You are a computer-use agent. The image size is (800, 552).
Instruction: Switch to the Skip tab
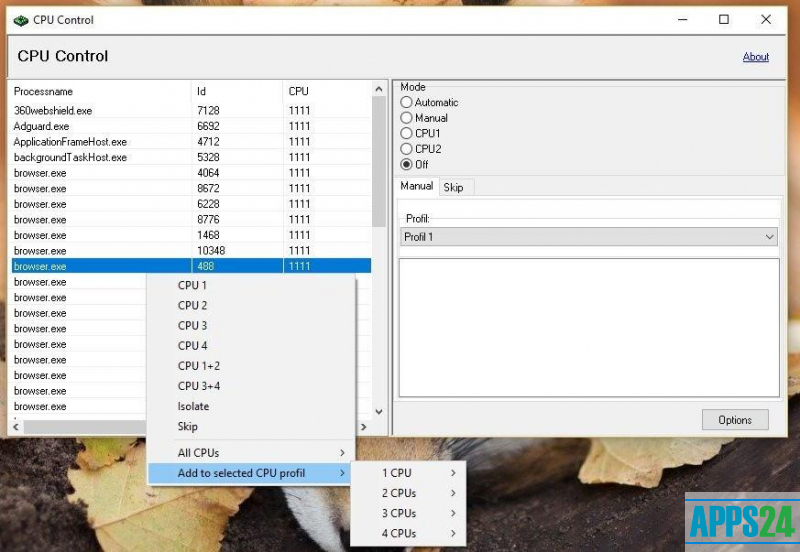(x=453, y=187)
